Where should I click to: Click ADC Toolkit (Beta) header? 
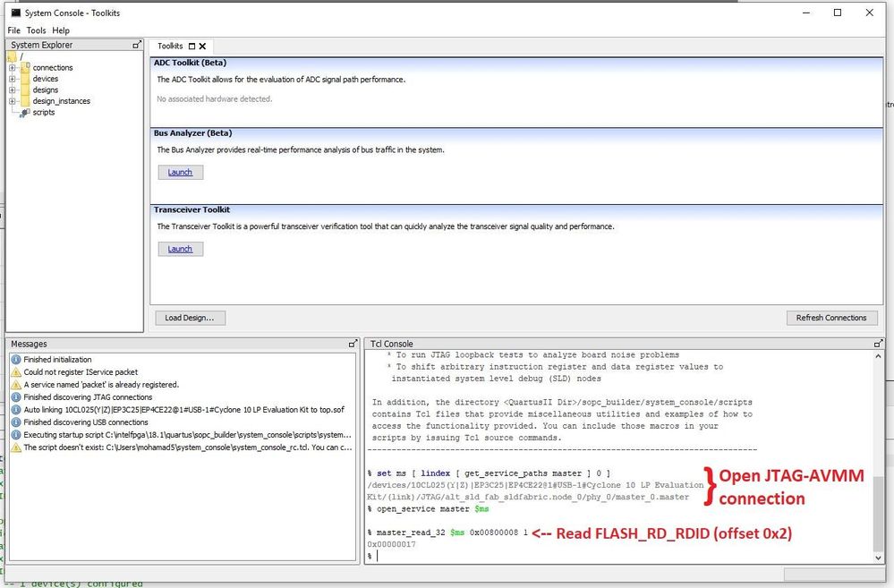click(190, 63)
